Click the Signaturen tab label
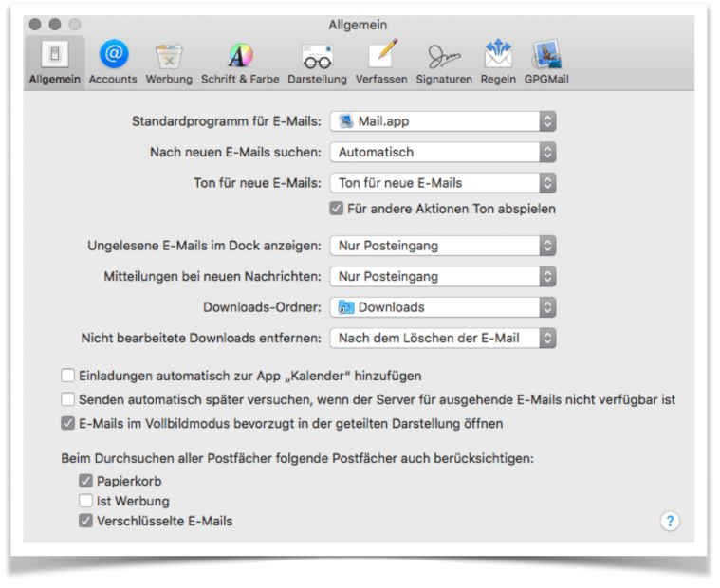 (444, 80)
